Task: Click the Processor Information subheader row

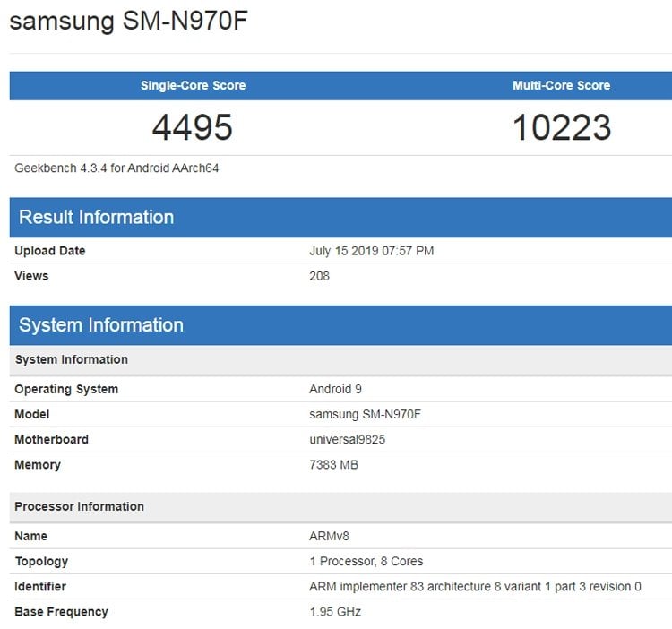Action: (x=340, y=507)
